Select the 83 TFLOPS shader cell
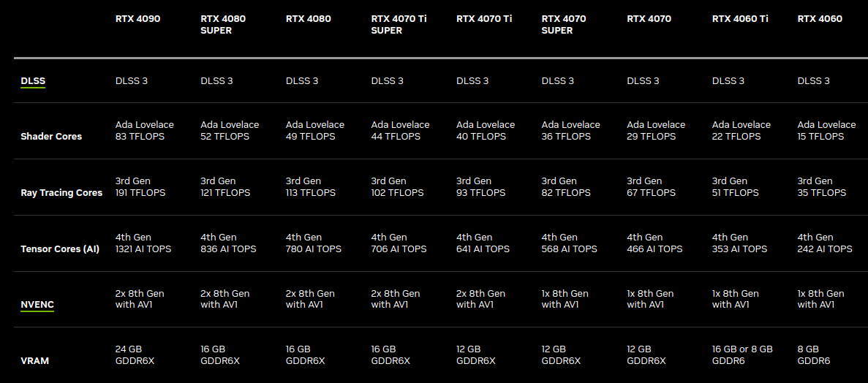Viewport: 868px width, 383px height. (x=145, y=131)
